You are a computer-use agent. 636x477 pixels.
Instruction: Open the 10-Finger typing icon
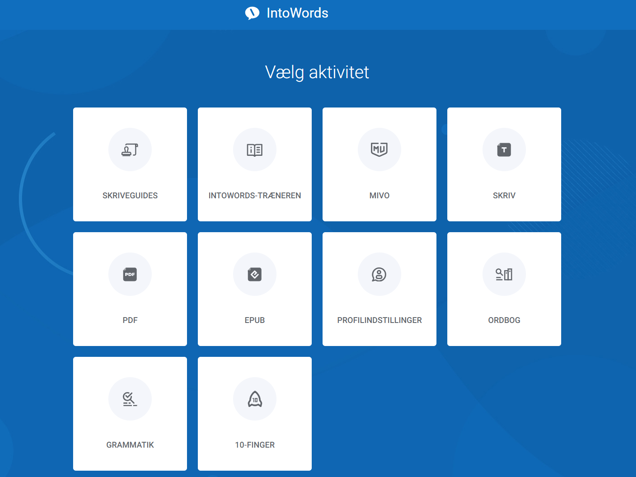(255, 400)
